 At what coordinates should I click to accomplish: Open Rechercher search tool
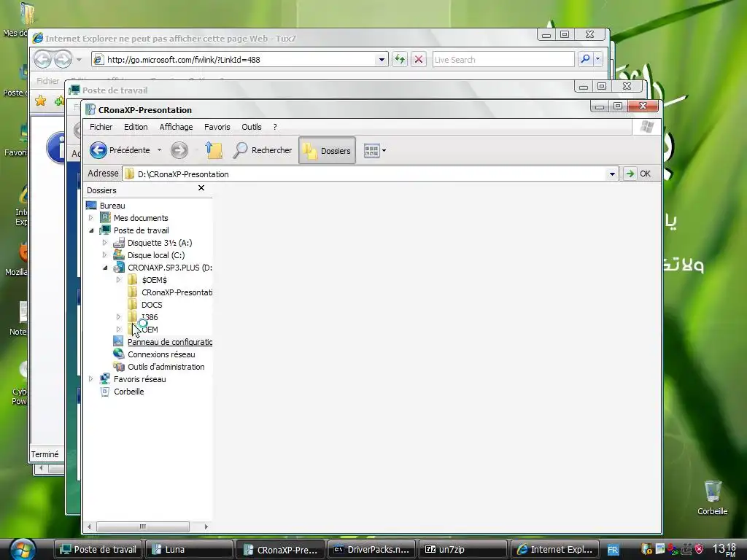[x=263, y=150]
